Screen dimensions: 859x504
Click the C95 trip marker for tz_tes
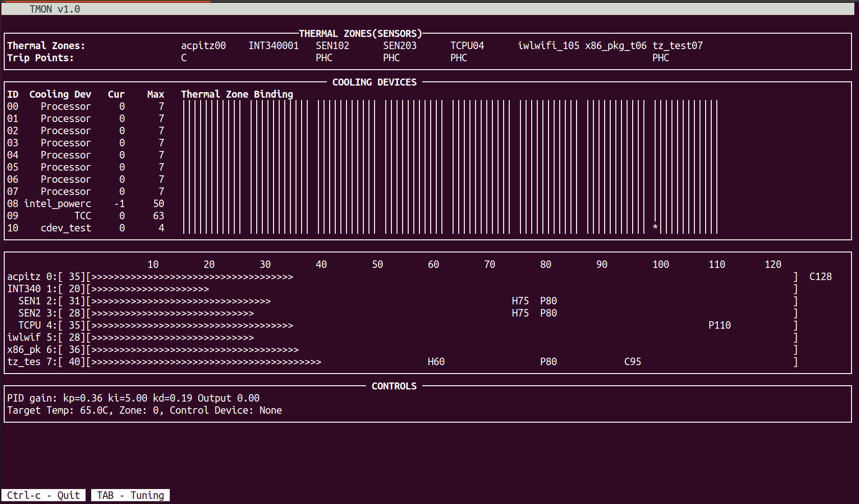coord(633,362)
